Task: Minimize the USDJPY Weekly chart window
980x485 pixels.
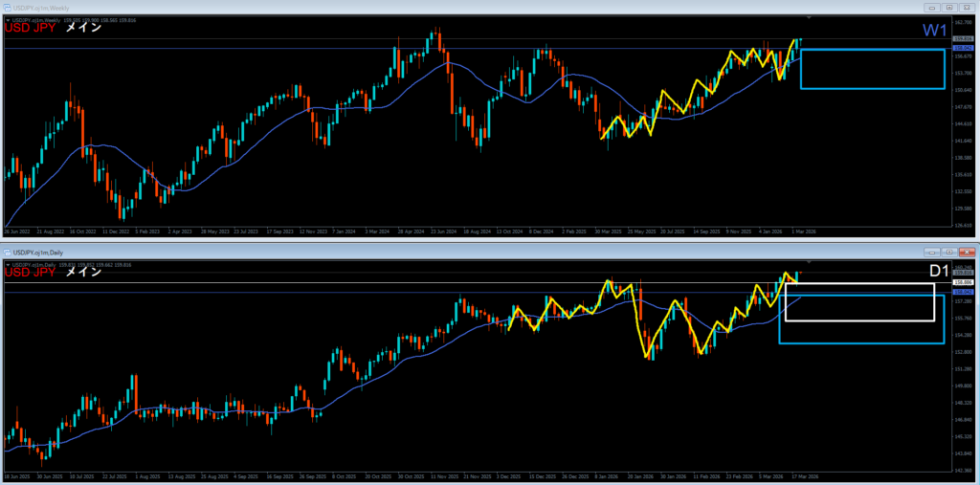Action: (x=931, y=8)
